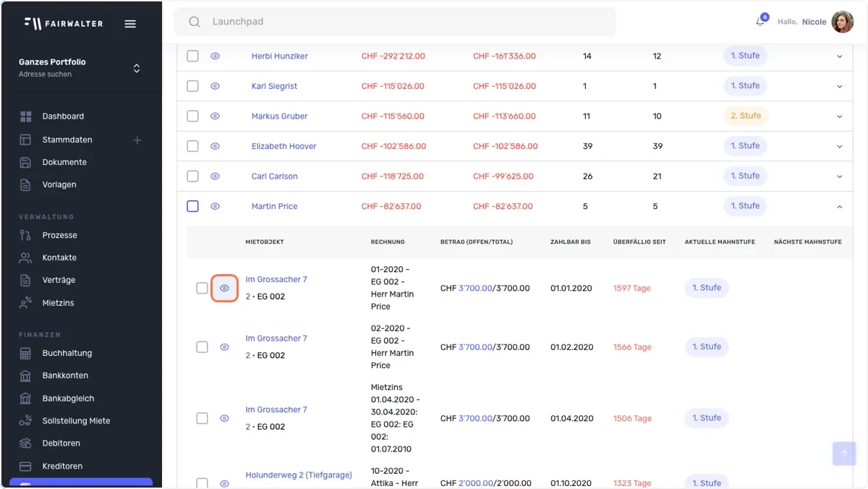Click the Kreditoren card icon
Screen dimensions: 868x489
pos(26,467)
